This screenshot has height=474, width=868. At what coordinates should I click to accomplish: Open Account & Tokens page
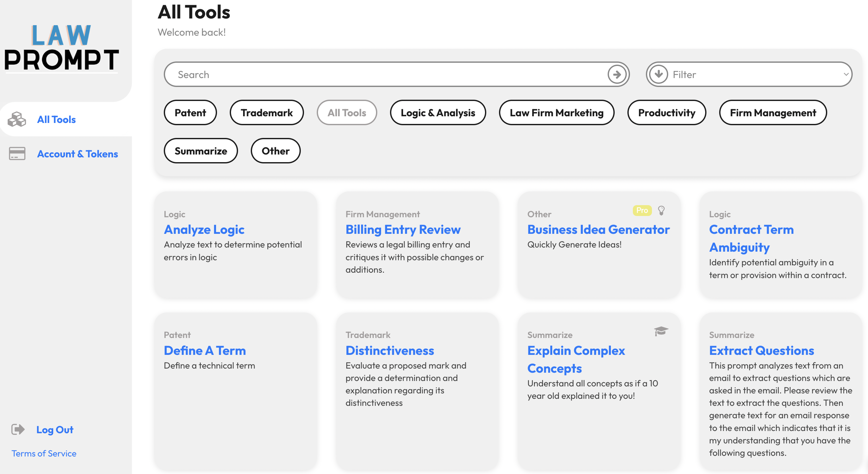77,154
